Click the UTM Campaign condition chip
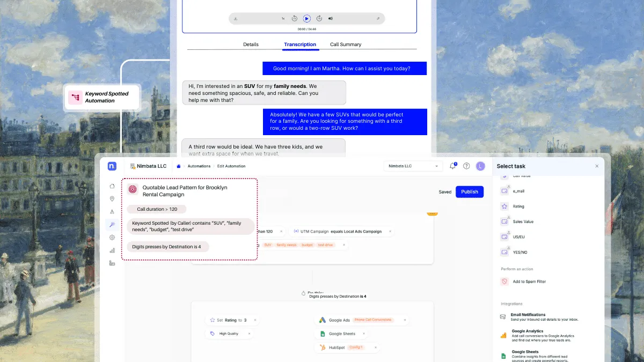 [x=343, y=232]
